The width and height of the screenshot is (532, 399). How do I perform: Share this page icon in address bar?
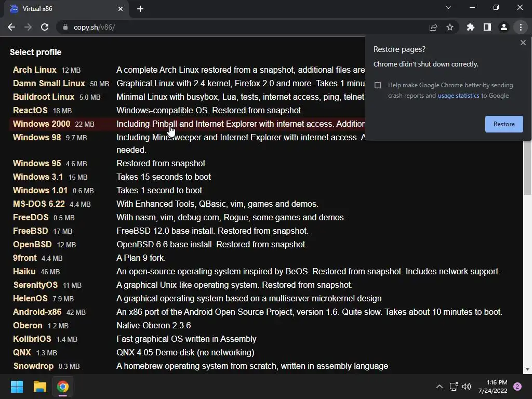pyautogui.click(x=433, y=27)
